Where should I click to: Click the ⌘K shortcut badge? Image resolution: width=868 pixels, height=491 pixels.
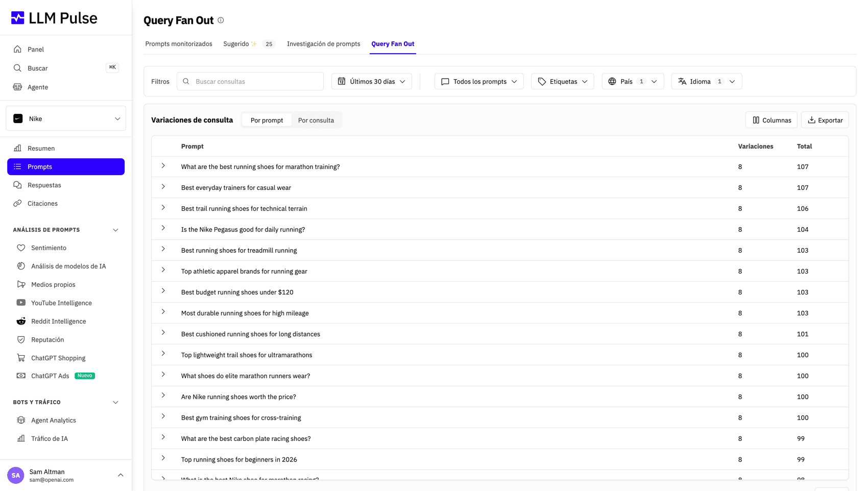[x=112, y=67]
